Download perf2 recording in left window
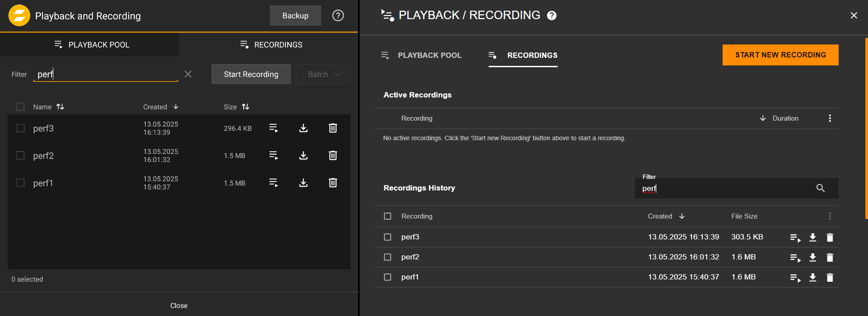The image size is (868, 316). (303, 155)
